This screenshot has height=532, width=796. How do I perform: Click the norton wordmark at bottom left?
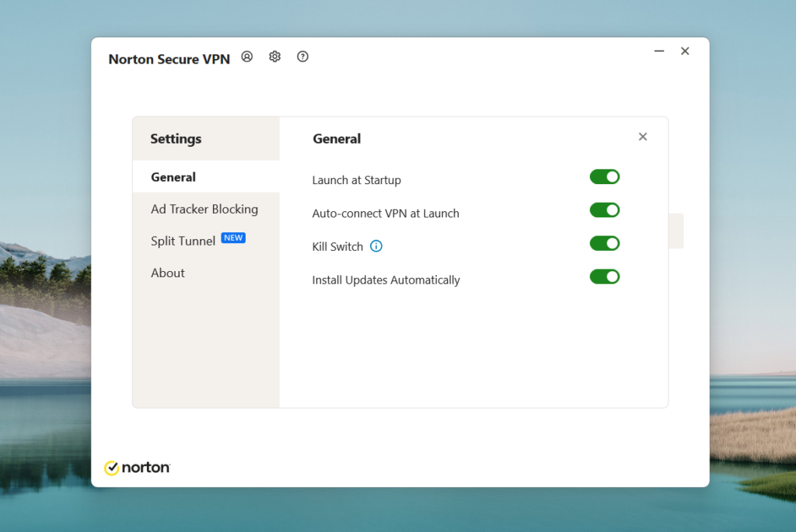[x=145, y=468]
